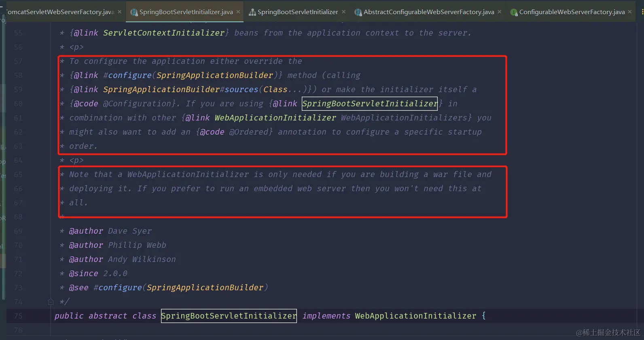Open the editor tabs overflow menu
Image resolution: width=644 pixels, height=340 pixels.
(642, 12)
